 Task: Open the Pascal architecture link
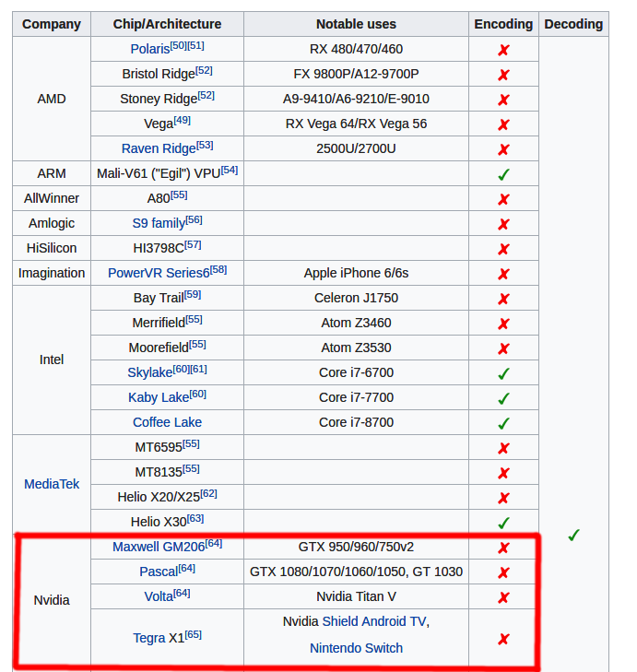click(159, 572)
